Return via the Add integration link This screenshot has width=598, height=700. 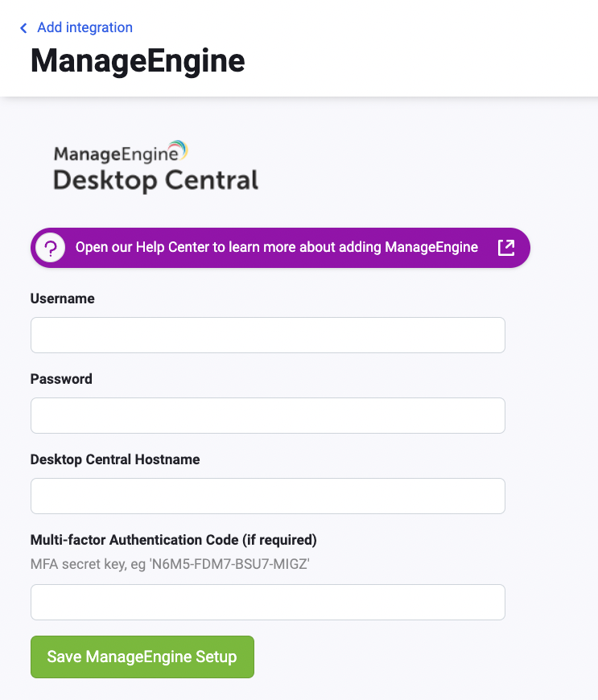pos(85,27)
